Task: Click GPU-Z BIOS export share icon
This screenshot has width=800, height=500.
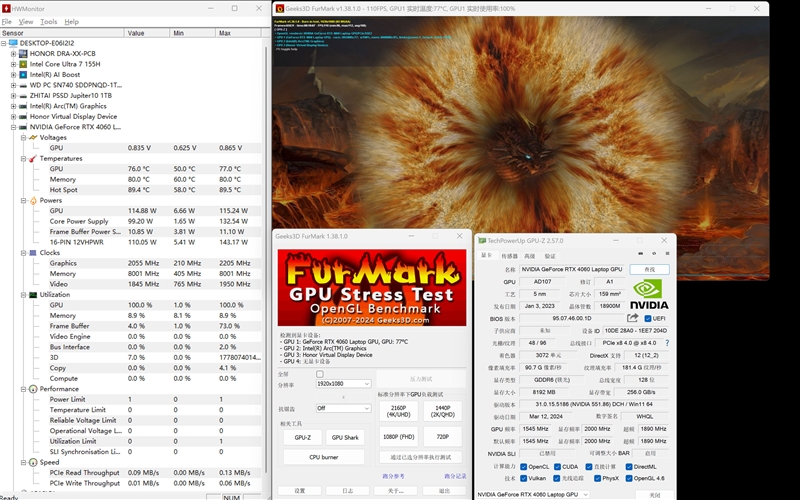Action: click(x=633, y=318)
